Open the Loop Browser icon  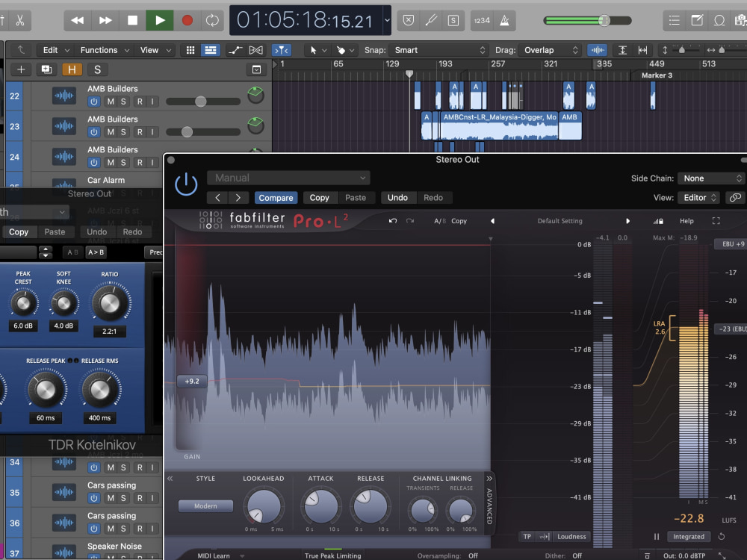click(x=719, y=20)
